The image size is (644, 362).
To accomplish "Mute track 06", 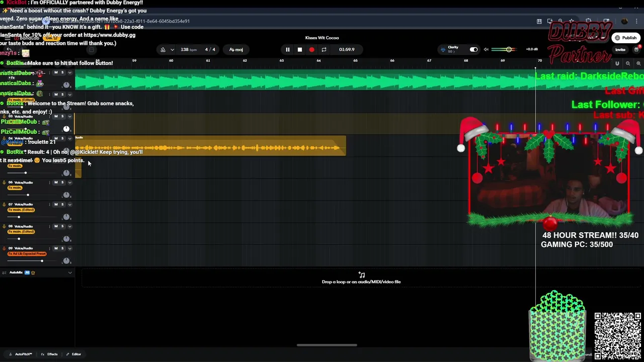I will click(56, 183).
